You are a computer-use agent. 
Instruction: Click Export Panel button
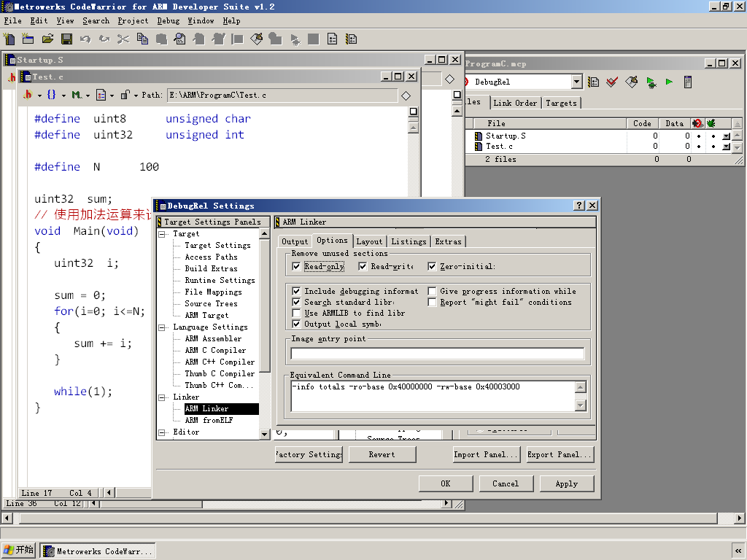point(560,454)
